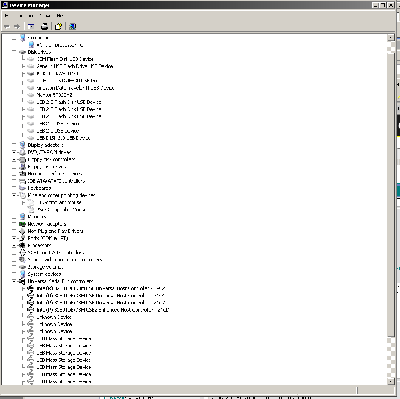Screen dimensions: 400x399
Task: Select the IDE ATA/ATAPI controllers label
Action: pyautogui.click(x=56, y=181)
